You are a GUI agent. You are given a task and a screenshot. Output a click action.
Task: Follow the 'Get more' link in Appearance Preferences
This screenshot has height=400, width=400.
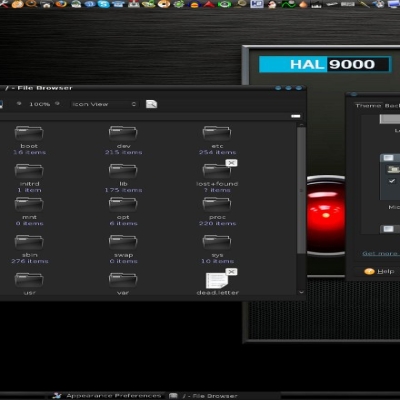coord(380,253)
